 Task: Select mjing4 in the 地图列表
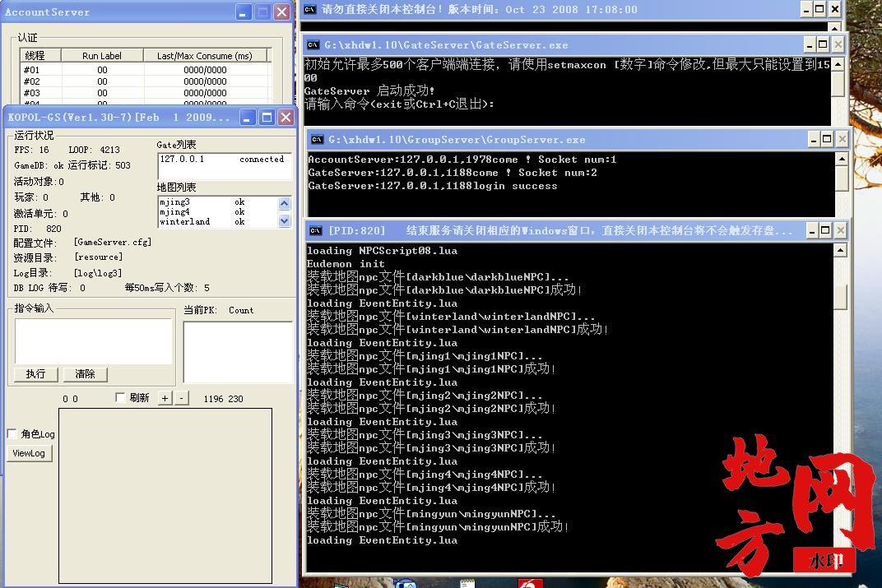click(x=218, y=212)
